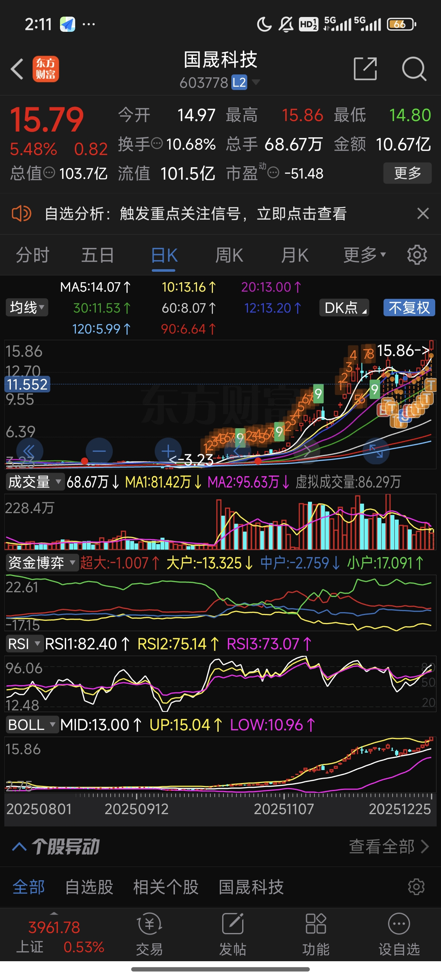Open the 东方财富 logo home icon

46,69
